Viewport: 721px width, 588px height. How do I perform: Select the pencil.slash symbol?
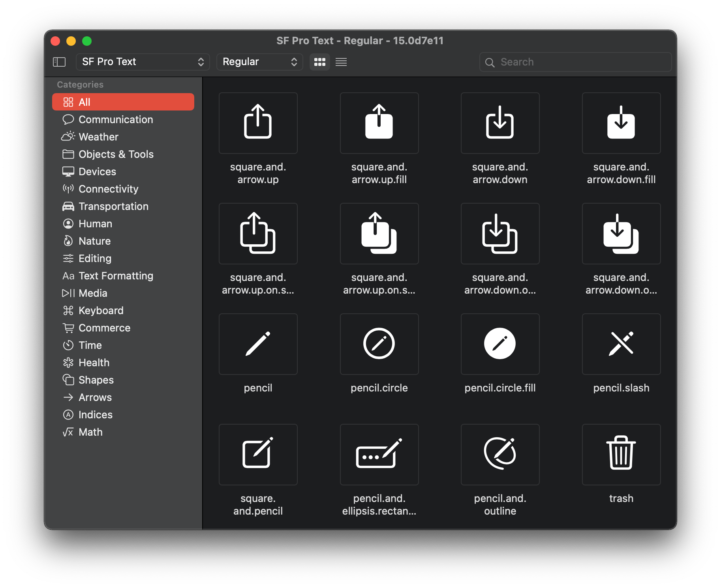coord(621,344)
